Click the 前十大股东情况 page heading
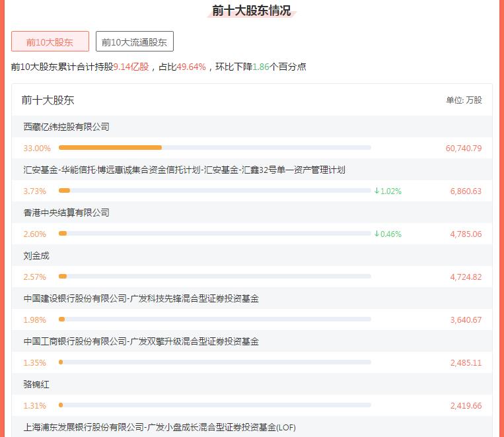504x437 pixels. point(251,11)
